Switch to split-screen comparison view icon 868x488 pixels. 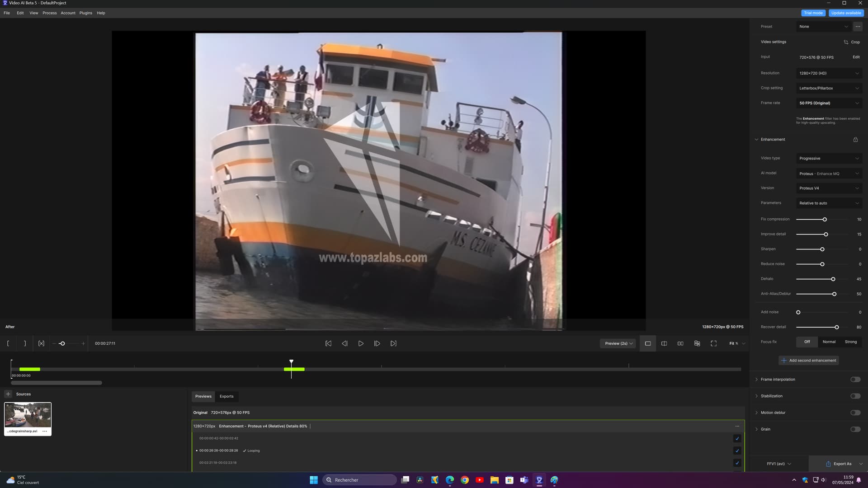(664, 343)
